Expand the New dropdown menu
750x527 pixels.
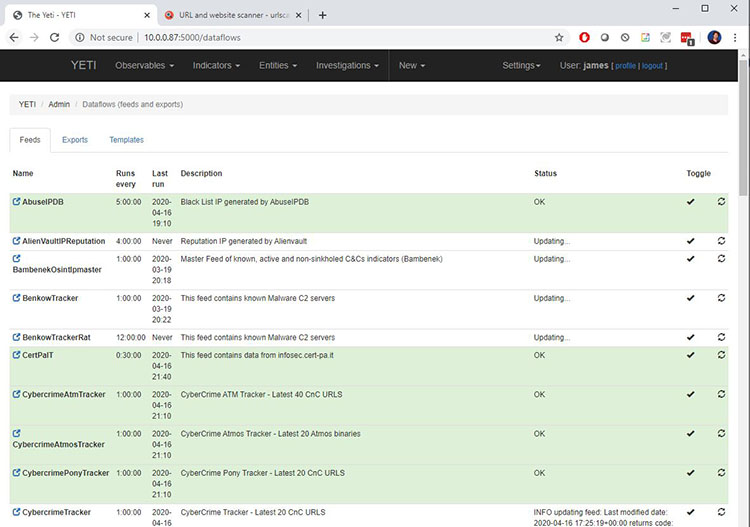click(x=412, y=66)
